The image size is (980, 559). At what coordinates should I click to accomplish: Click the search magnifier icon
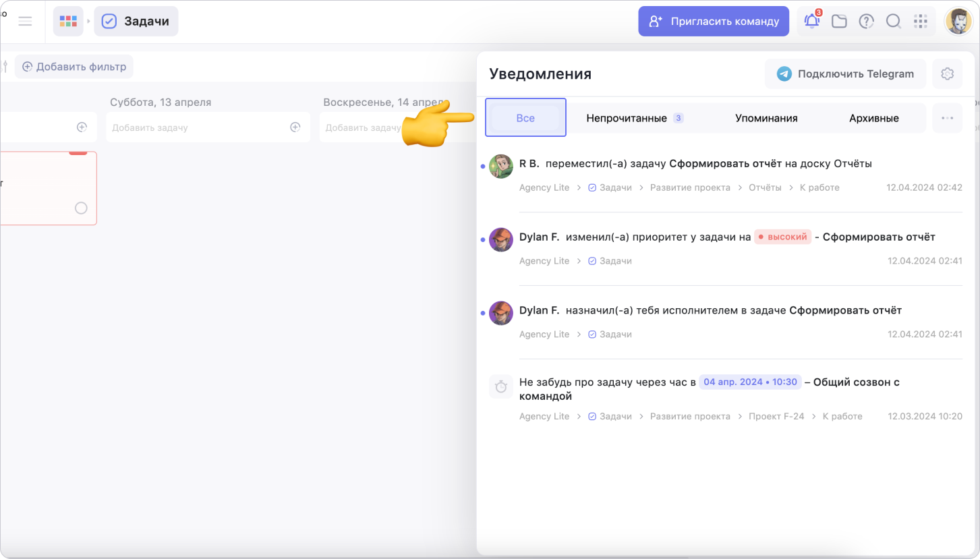[893, 22]
